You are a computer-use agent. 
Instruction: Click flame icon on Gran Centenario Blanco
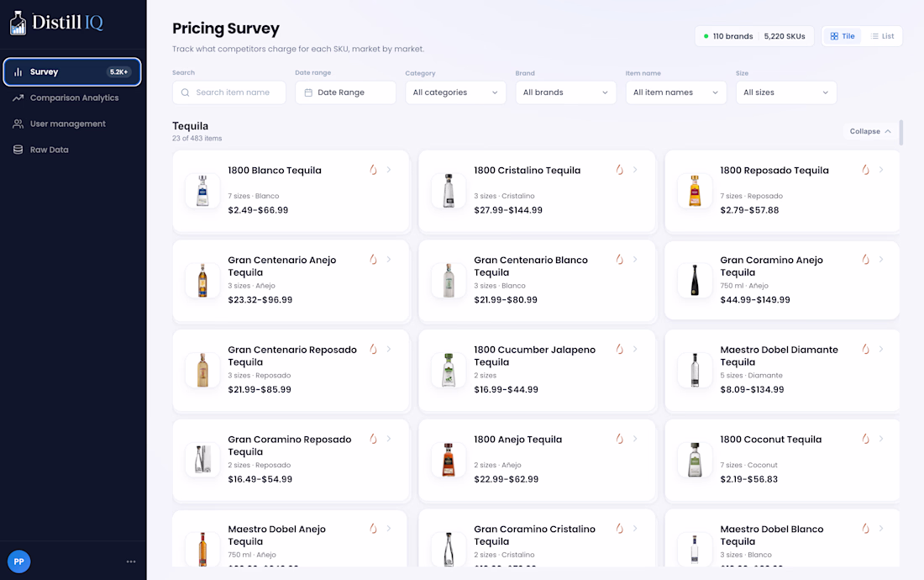point(619,260)
